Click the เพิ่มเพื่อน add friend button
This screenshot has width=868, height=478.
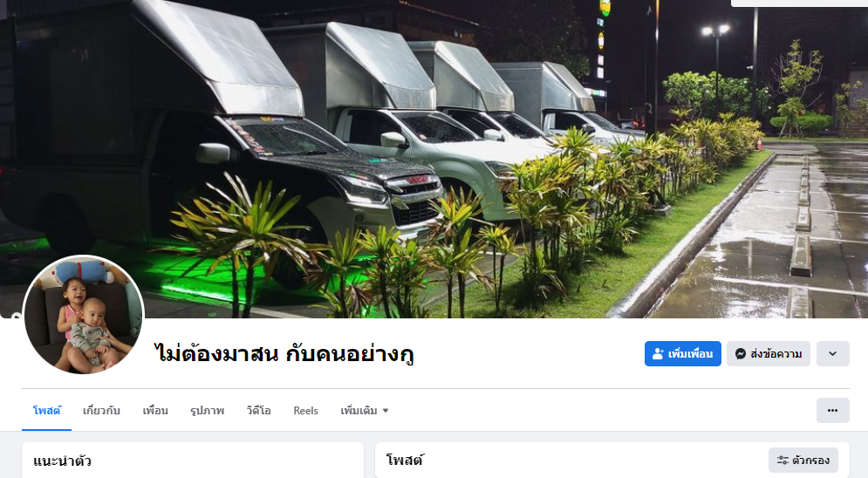(682, 353)
